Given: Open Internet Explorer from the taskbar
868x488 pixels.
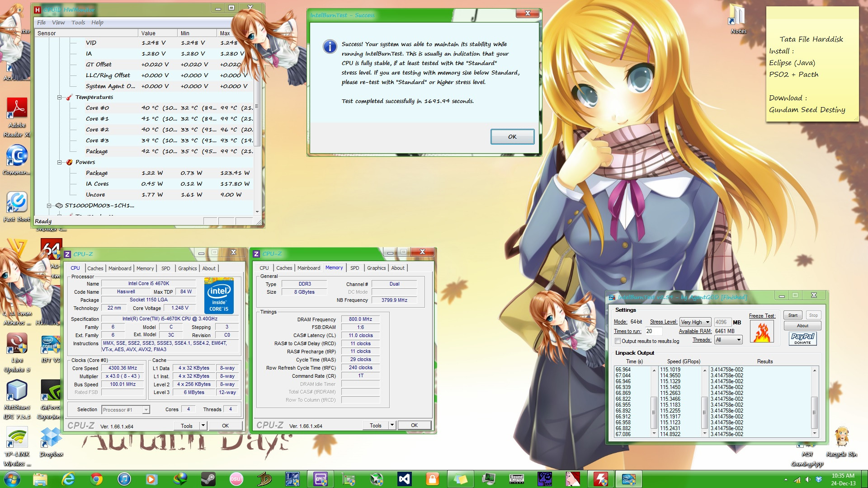Looking at the screenshot, I should click(x=68, y=479).
